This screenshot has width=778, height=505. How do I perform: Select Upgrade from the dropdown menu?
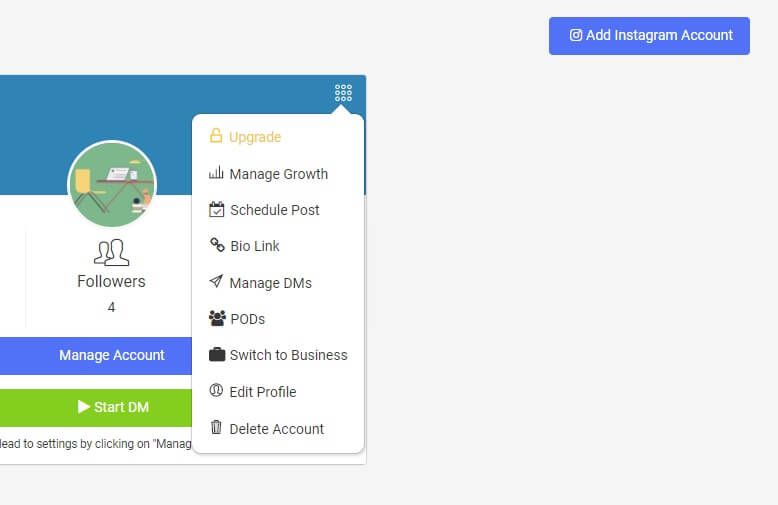tap(255, 137)
